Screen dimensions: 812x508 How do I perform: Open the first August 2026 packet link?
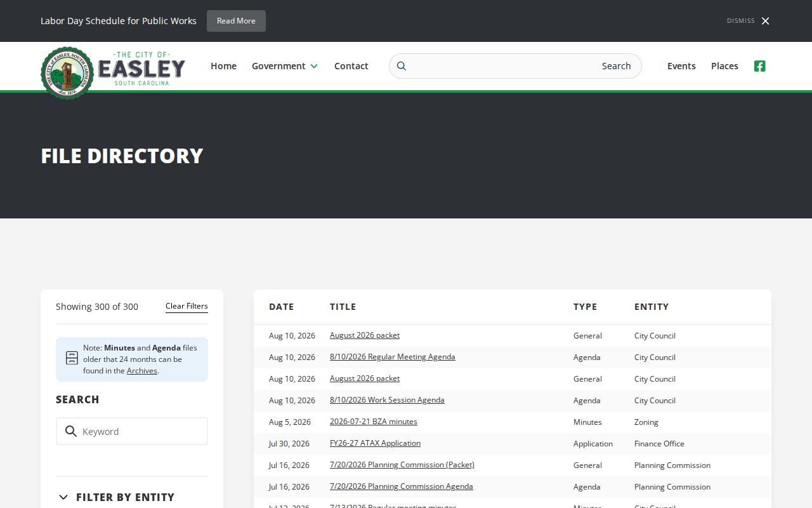pyautogui.click(x=365, y=335)
